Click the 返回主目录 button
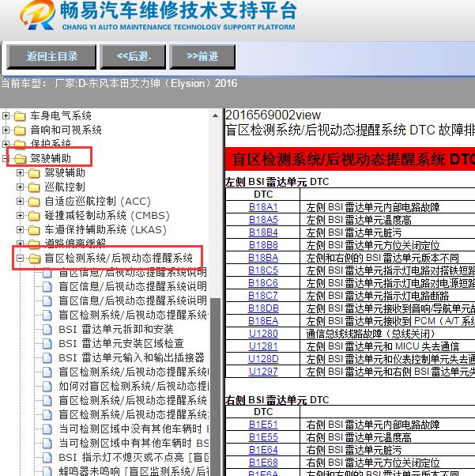Image resolution: width=475 pixels, height=476 pixels. coord(51,56)
